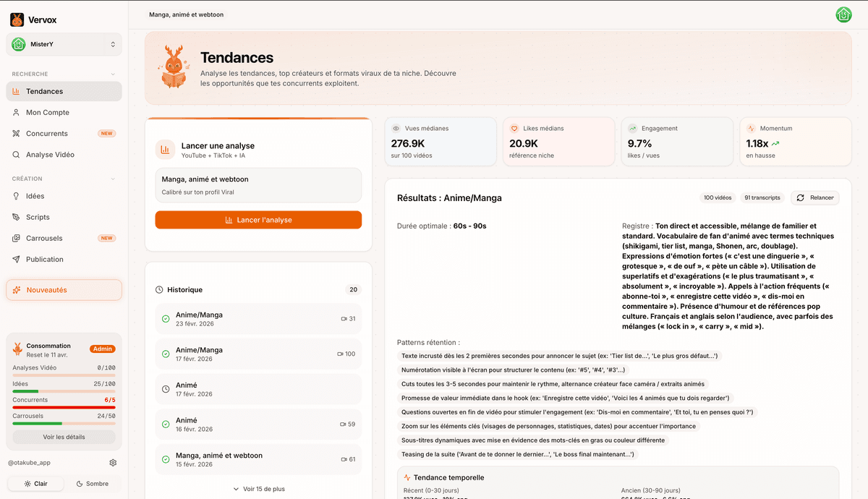Click the 'Relancer' button near Résultats
The width and height of the screenshot is (868, 499).
pos(816,197)
